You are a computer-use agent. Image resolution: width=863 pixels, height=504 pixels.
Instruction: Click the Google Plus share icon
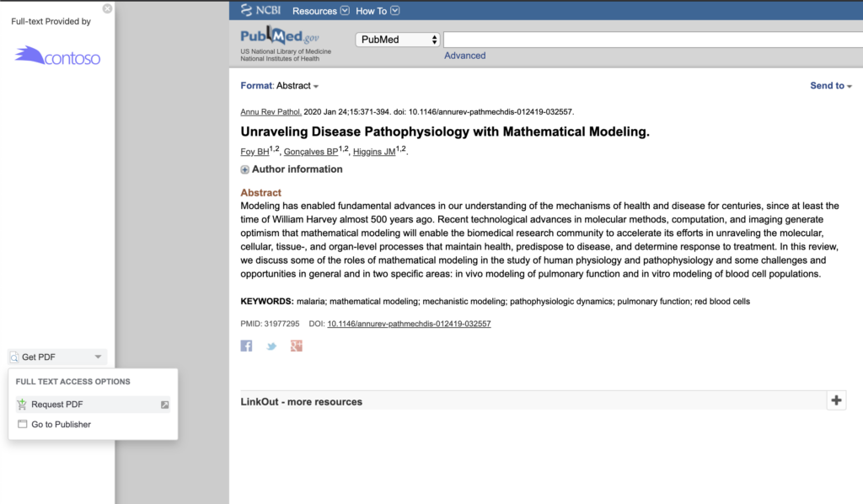click(x=296, y=346)
